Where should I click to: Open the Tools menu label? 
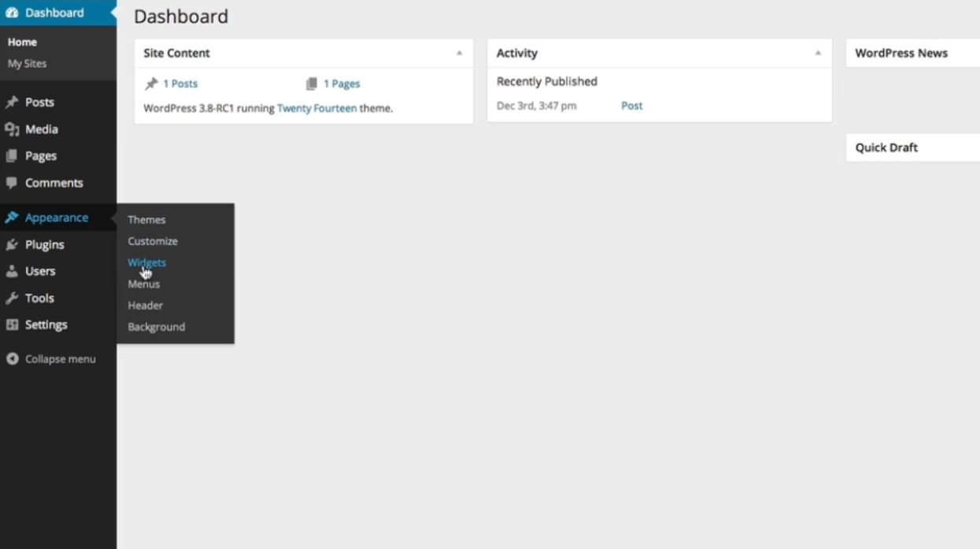39,298
